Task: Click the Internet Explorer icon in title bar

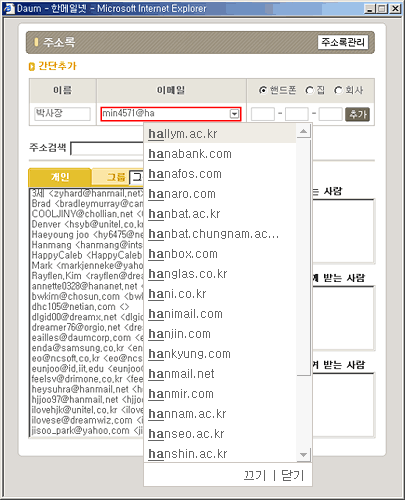Action: [x=9, y=8]
